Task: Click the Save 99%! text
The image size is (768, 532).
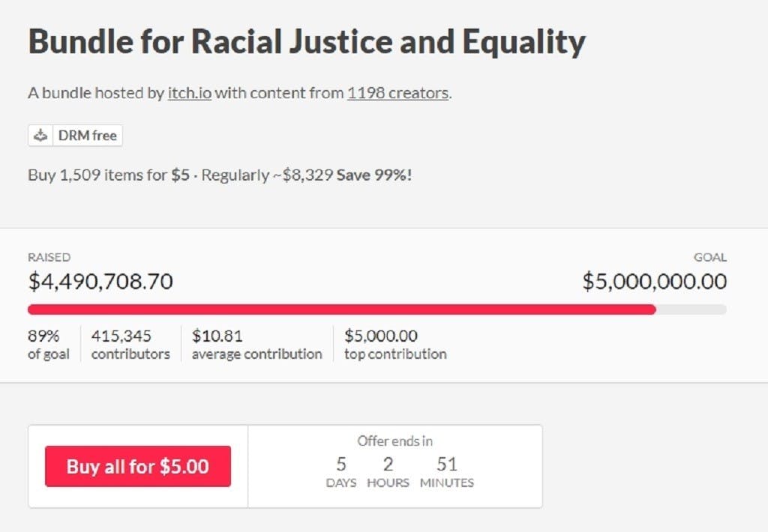Action: click(x=373, y=175)
